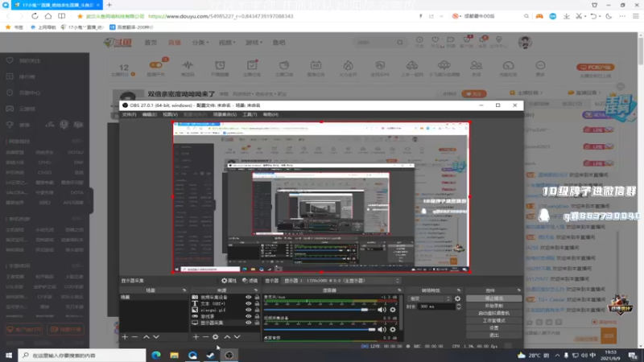Open OBS 场景集合(S) menu
This screenshot has height=362, width=644.
point(225,114)
